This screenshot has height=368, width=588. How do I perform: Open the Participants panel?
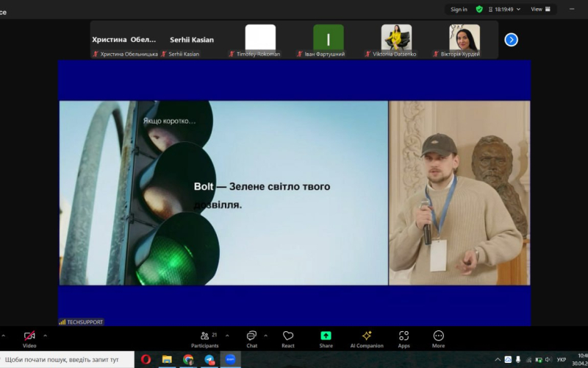(x=205, y=339)
